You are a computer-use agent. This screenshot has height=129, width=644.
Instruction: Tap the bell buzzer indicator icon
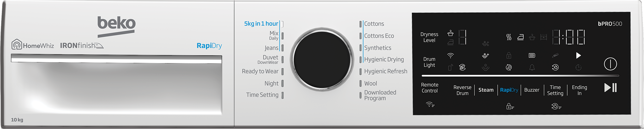point(532,67)
